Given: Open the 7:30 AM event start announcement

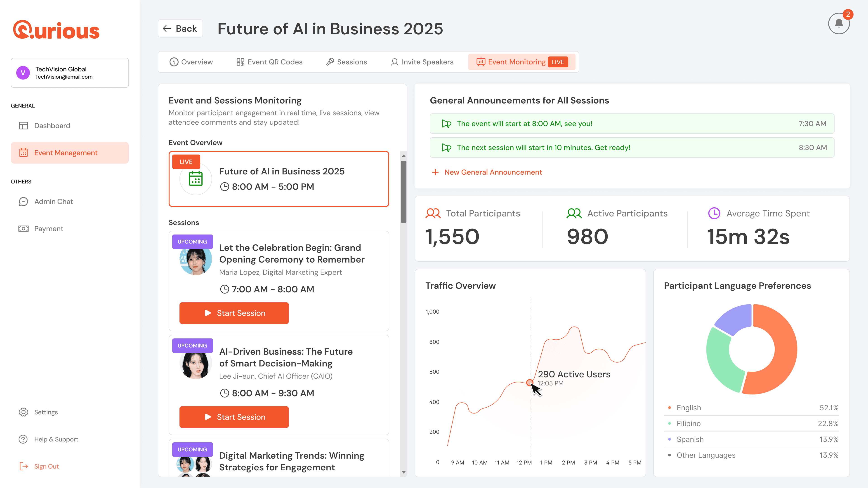Looking at the screenshot, I should pyautogui.click(x=632, y=124).
